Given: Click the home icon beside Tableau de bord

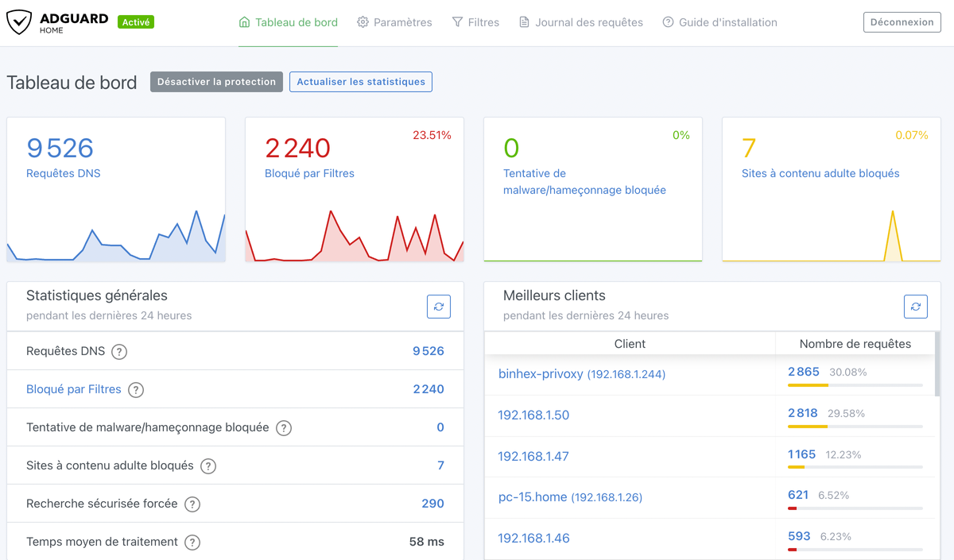Looking at the screenshot, I should 245,22.
